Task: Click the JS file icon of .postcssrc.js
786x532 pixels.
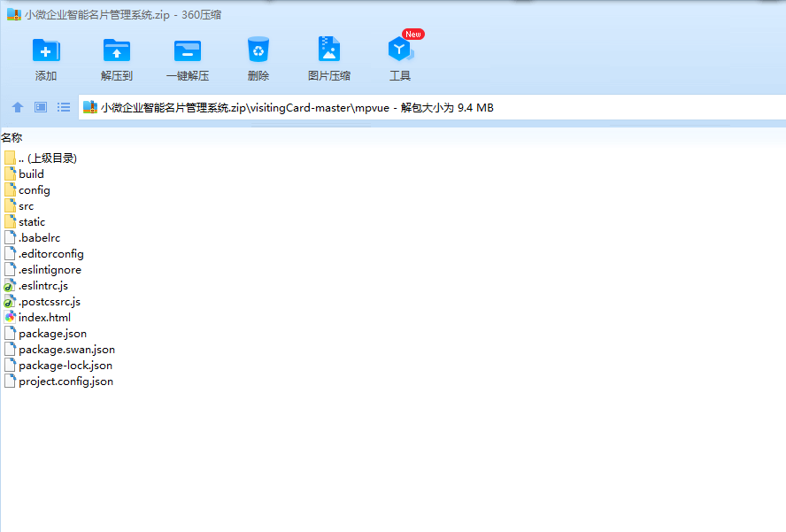Action: click(10, 302)
